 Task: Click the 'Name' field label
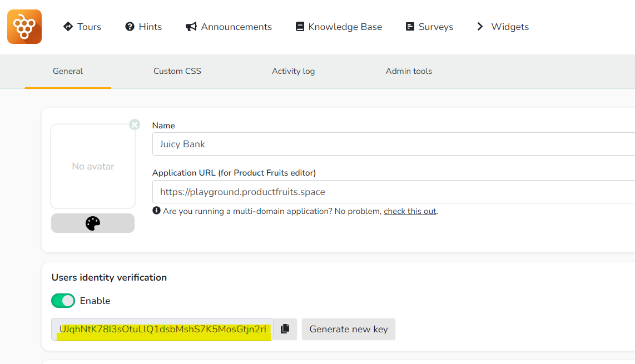click(x=163, y=126)
